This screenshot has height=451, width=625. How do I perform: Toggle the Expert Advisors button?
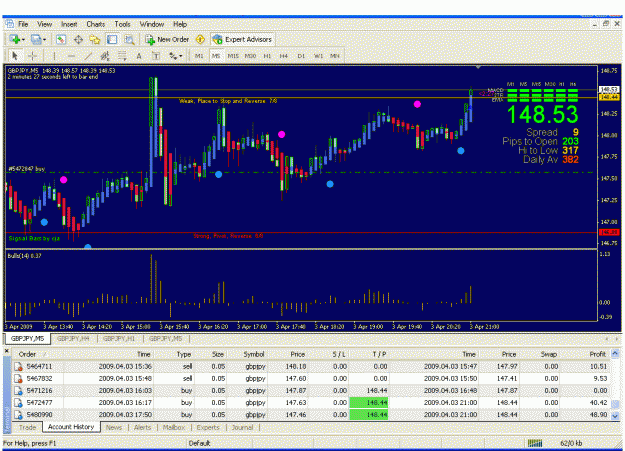(243, 39)
